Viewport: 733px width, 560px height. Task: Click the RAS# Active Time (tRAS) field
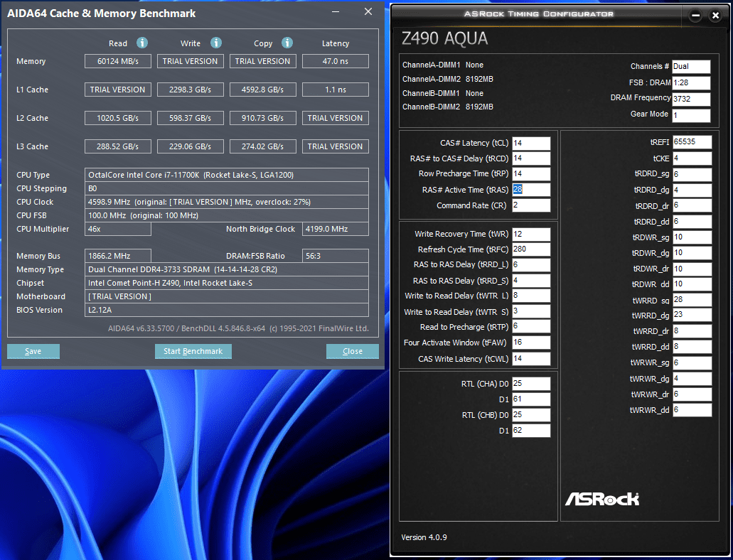click(531, 190)
